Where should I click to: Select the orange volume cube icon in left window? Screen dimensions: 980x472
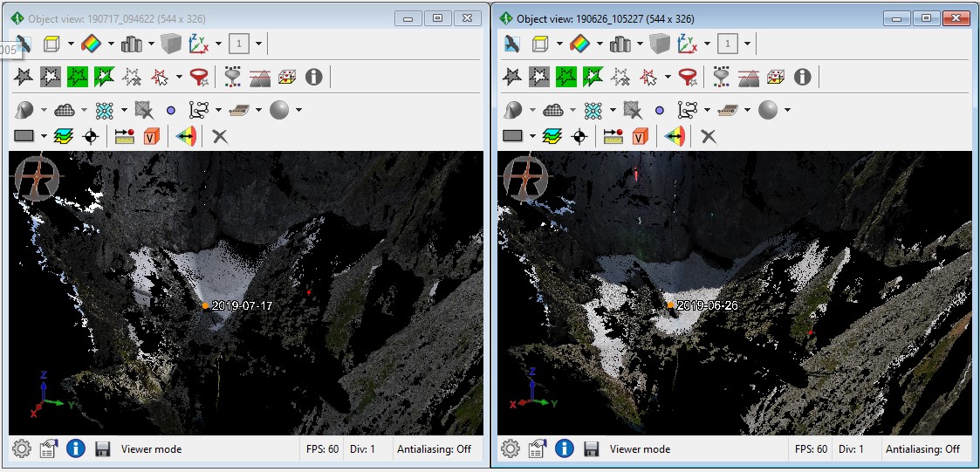point(151,136)
